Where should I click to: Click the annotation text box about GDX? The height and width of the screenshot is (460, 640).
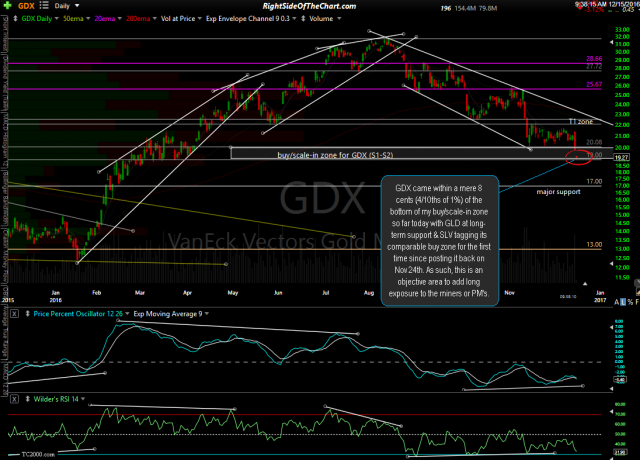click(440, 240)
